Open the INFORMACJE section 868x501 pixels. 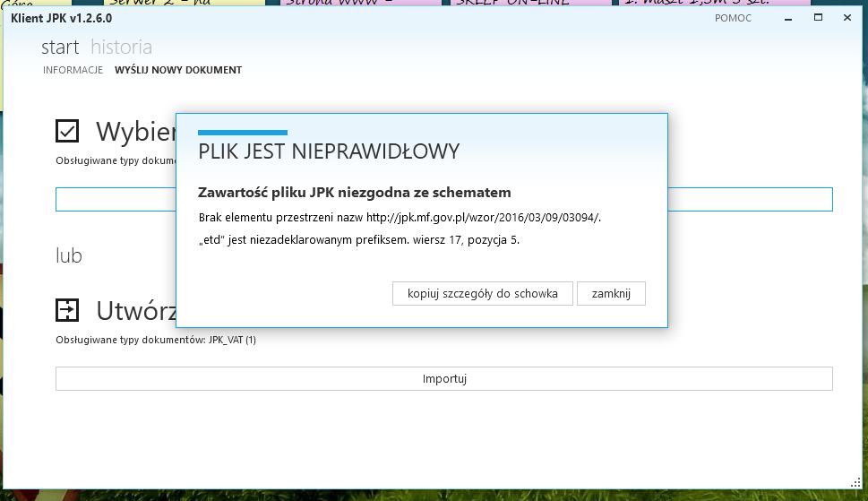[x=73, y=70]
